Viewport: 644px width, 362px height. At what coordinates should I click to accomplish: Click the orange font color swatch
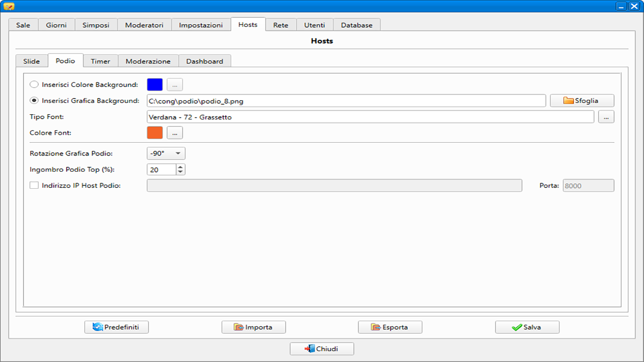pyautogui.click(x=155, y=132)
